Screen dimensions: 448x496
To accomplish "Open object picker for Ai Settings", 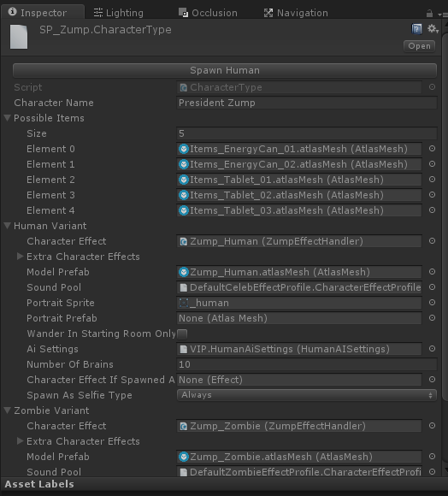I will [433, 349].
